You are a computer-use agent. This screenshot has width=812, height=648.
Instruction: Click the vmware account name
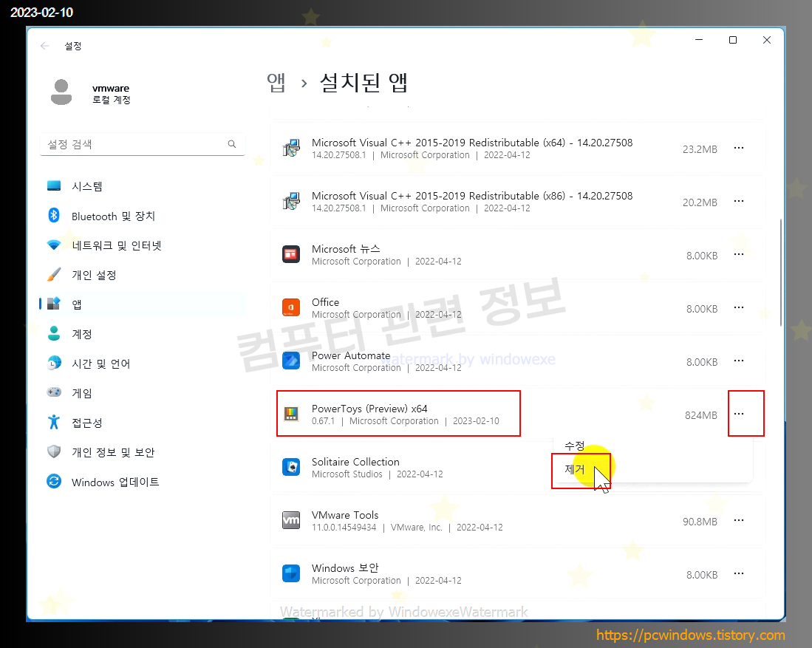click(111, 88)
